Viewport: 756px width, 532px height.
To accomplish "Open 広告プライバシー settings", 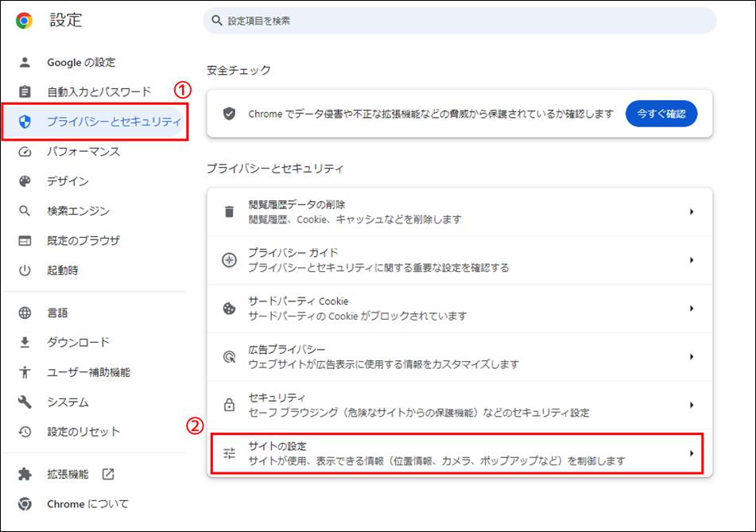I will tap(459, 357).
